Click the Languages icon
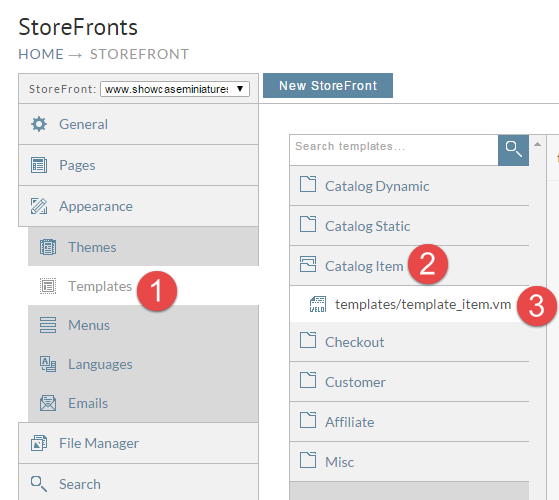Viewport: 559px width, 500px height. [x=48, y=364]
